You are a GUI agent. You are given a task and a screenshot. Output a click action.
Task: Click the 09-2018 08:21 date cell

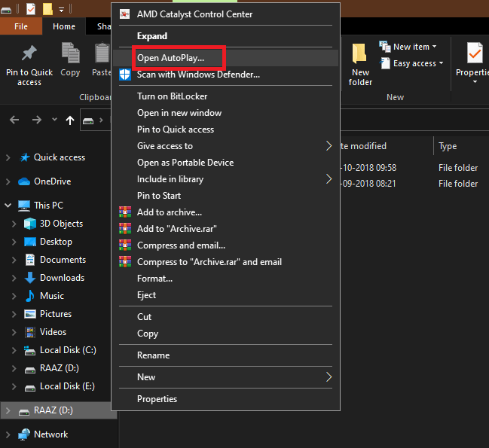pyautogui.click(x=369, y=184)
